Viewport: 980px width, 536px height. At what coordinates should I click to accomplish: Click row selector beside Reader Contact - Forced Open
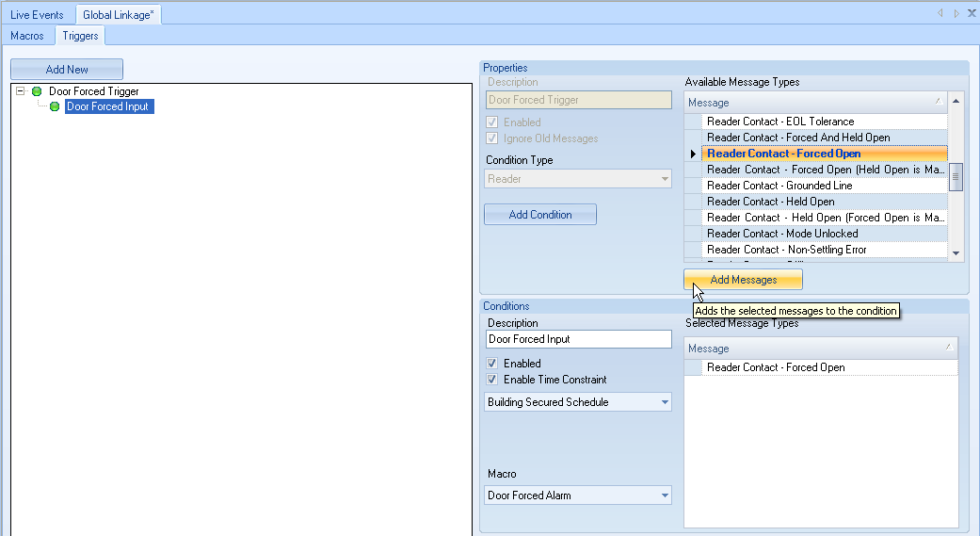pos(693,154)
